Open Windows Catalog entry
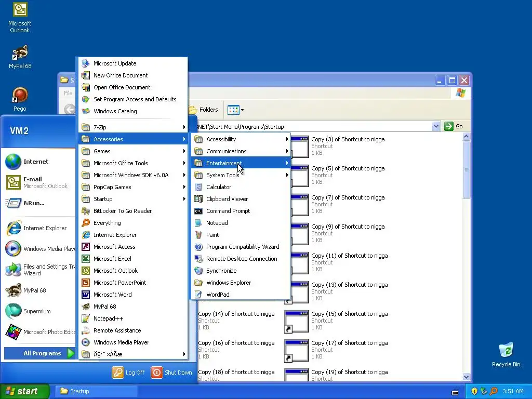The width and height of the screenshot is (532, 399). coord(133,111)
